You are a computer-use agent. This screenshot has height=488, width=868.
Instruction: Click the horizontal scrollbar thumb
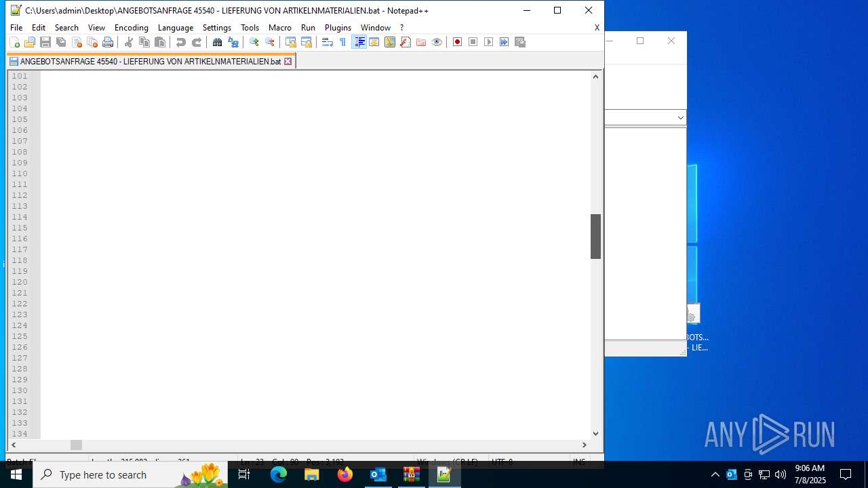point(76,445)
